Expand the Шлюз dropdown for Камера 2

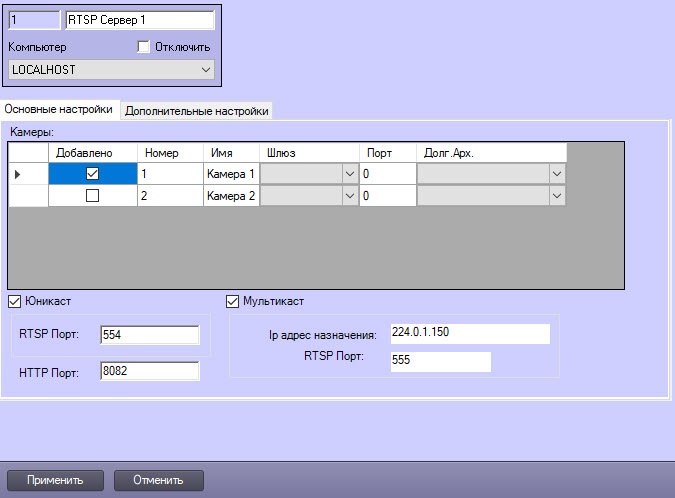pos(349,196)
